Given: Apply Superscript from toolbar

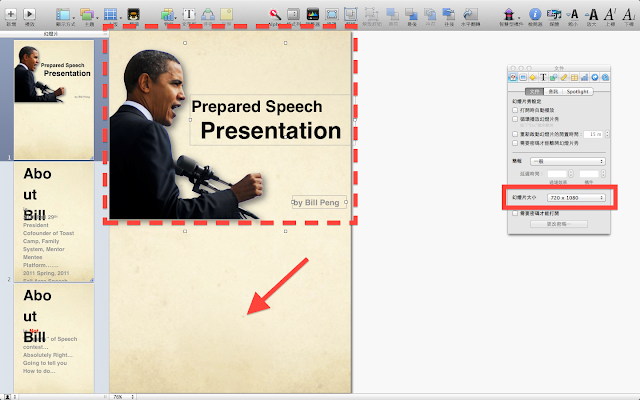Looking at the screenshot, I should point(610,15).
